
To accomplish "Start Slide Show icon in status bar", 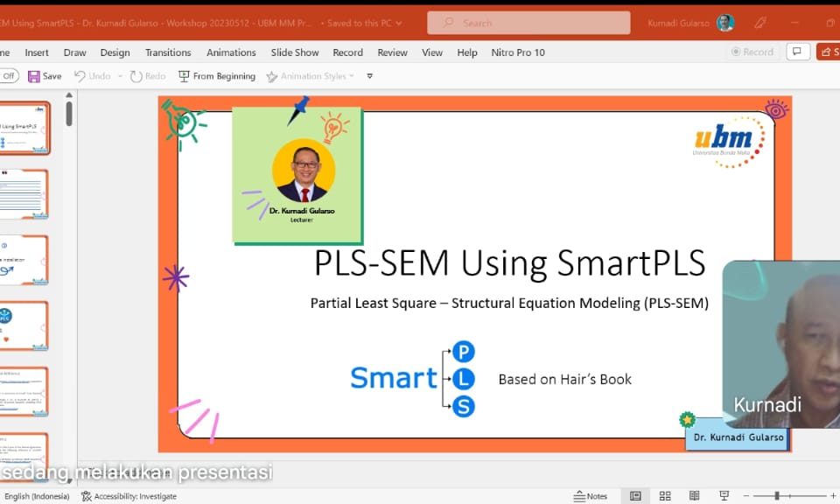I will tap(724, 496).
